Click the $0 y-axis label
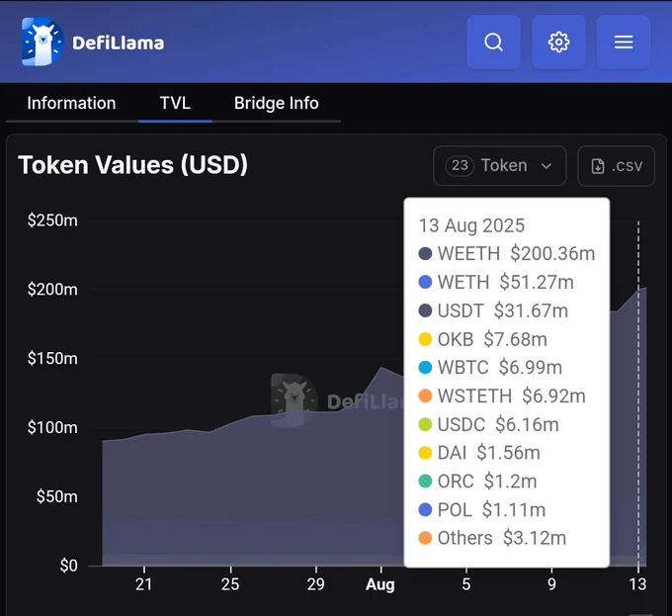 click(x=68, y=566)
